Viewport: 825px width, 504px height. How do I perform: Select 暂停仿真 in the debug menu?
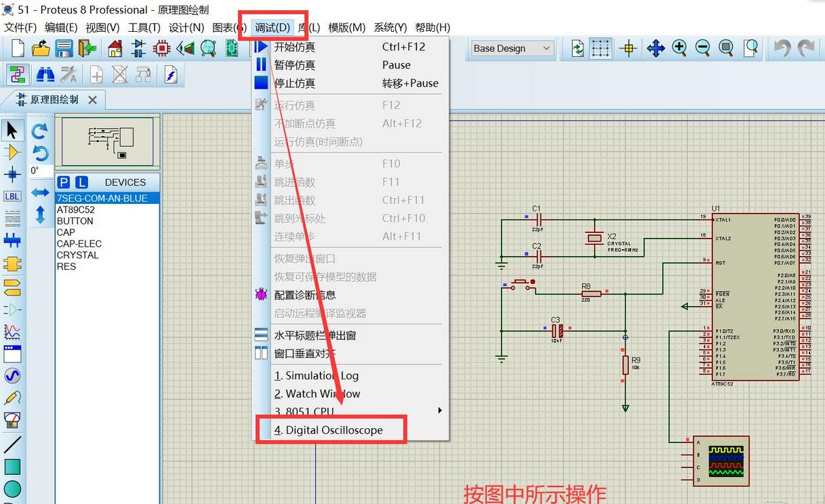pyautogui.click(x=350, y=65)
